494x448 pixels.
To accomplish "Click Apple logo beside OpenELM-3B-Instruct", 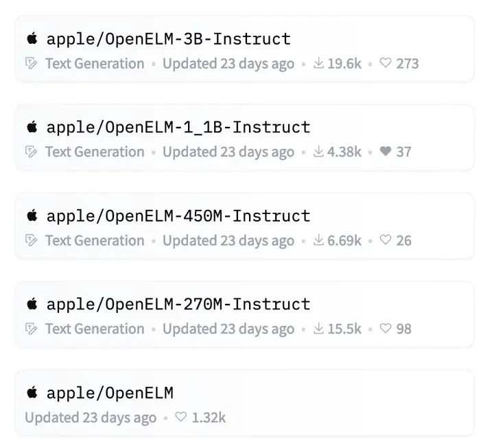I will point(32,39).
